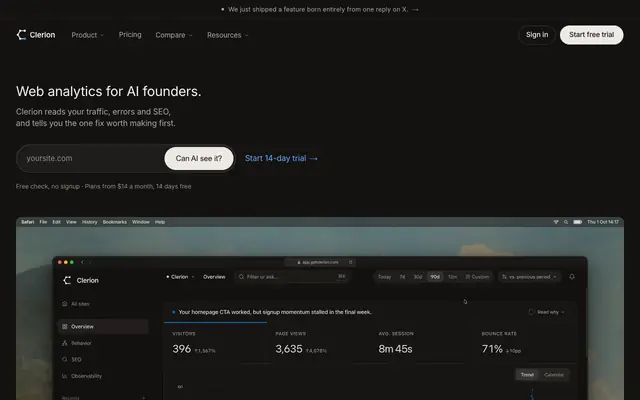Image resolution: width=640 pixels, height=400 pixels.
Task: Open the History menu in mockup menu bar
Action: (89, 222)
